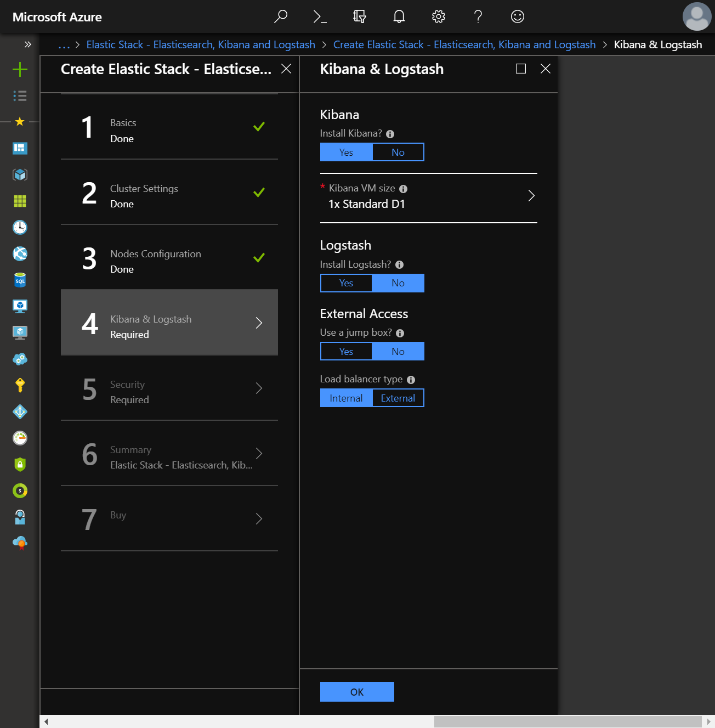This screenshot has height=728, width=715.
Task: Open the Azure search icon
Action: coord(281,16)
